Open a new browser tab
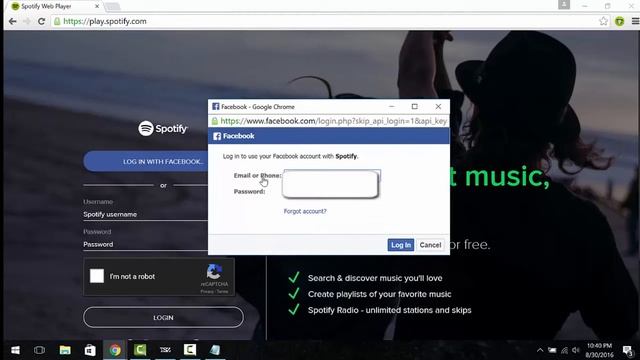This screenshot has height=360, width=640. click(112, 7)
